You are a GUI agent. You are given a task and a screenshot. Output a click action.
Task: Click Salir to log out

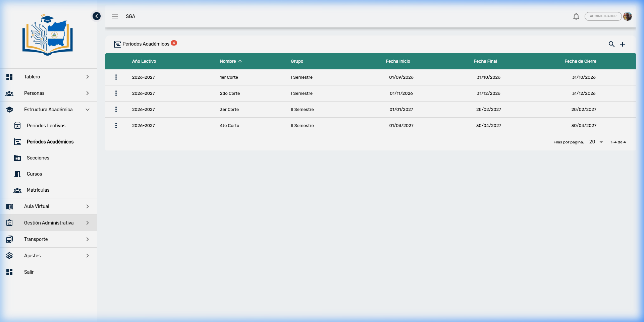click(x=29, y=272)
